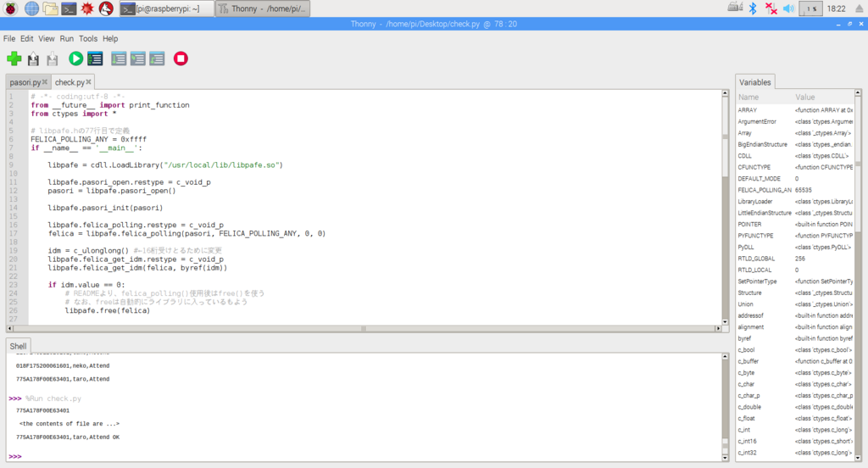Viewport: 868px width, 468px height.
Task: Switch to the pasori.py editor tab
Action: [25, 82]
